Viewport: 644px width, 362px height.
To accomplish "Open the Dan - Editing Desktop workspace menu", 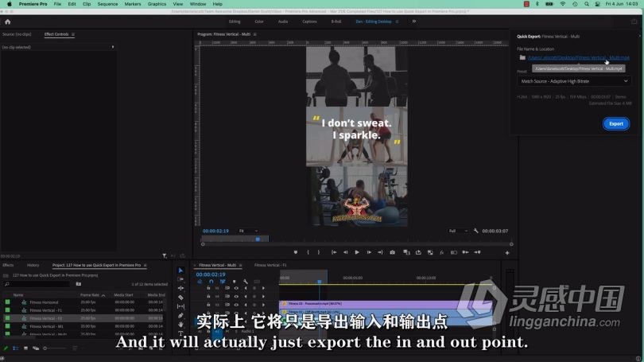I will [x=397, y=21].
